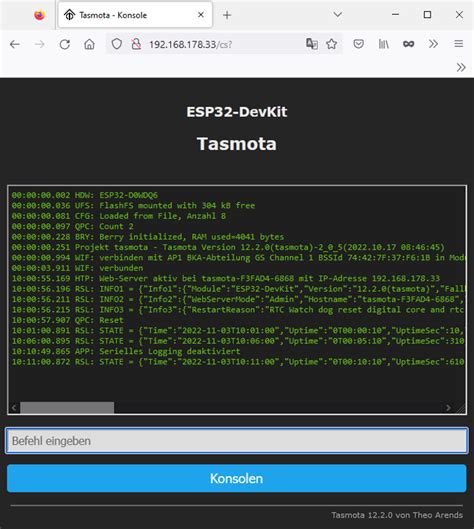This screenshot has width=474, height=529.
Task: Click log line 'WIF: verbinden mit AP1'
Action: point(239,258)
